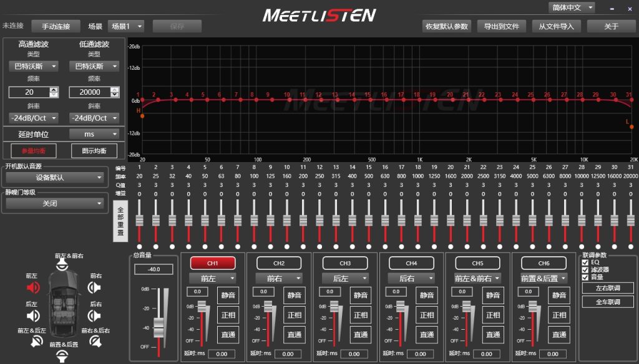Open the 关于 about button
The width and height of the screenshot is (639, 364).
point(612,26)
